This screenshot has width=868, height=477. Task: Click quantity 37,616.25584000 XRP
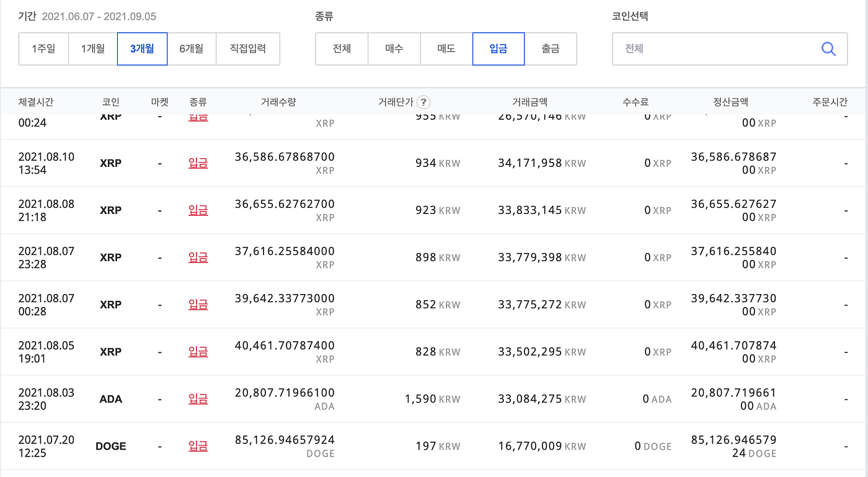coord(285,257)
